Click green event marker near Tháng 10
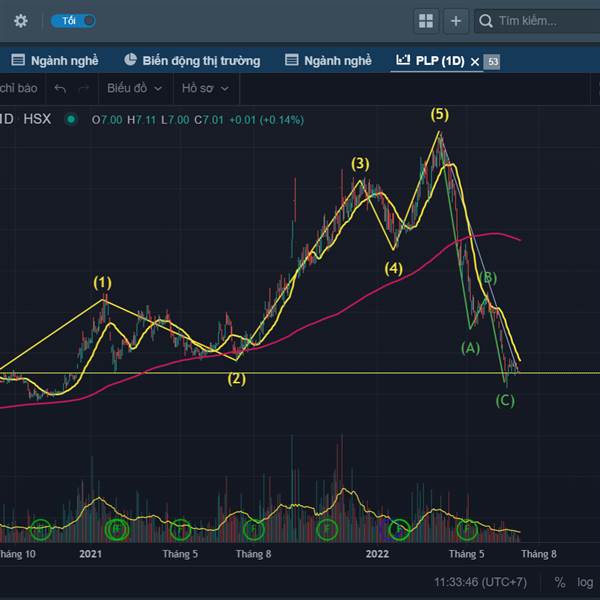This screenshot has height=600, width=600. tap(41, 530)
